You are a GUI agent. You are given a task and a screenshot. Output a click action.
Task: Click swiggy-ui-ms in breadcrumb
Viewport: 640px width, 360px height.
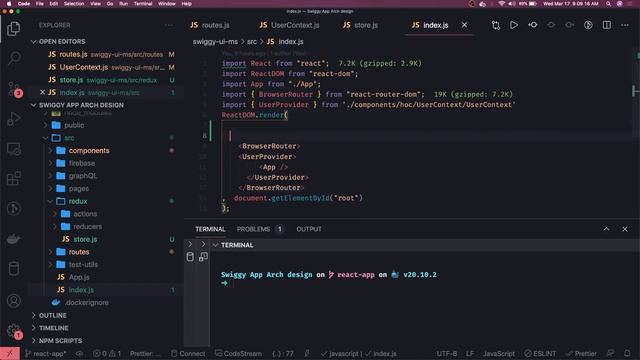(x=215, y=42)
